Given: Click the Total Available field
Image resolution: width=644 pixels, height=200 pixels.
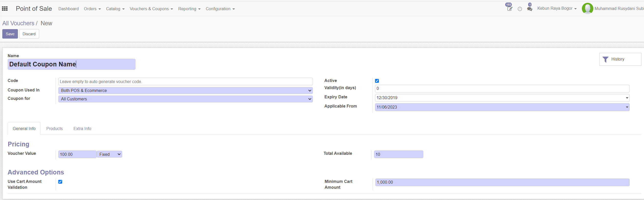Looking at the screenshot, I should point(399,154).
